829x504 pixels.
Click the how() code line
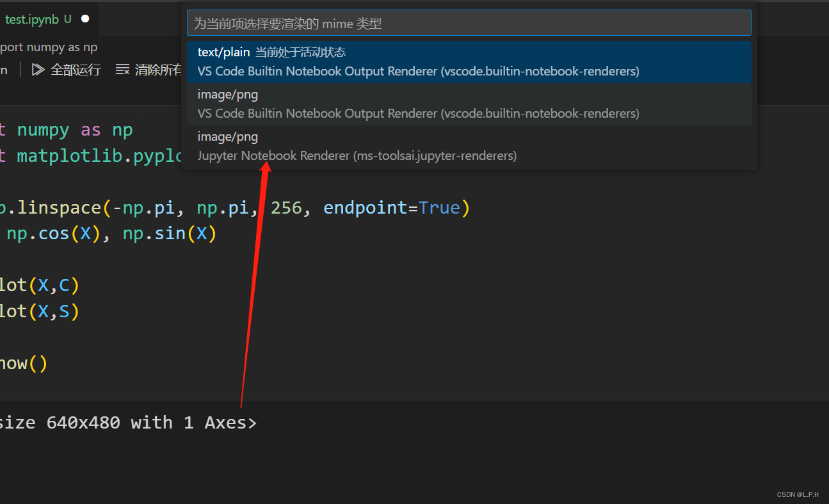pyautogui.click(x=24, y=363)
